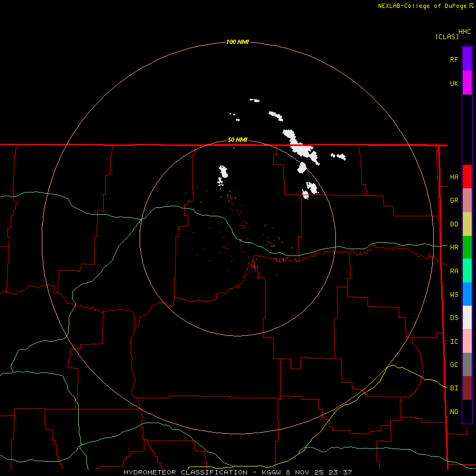This screenshot has width=476, height=476.
Task: Click the ND black legend swatch
Action: pos(467,411)
